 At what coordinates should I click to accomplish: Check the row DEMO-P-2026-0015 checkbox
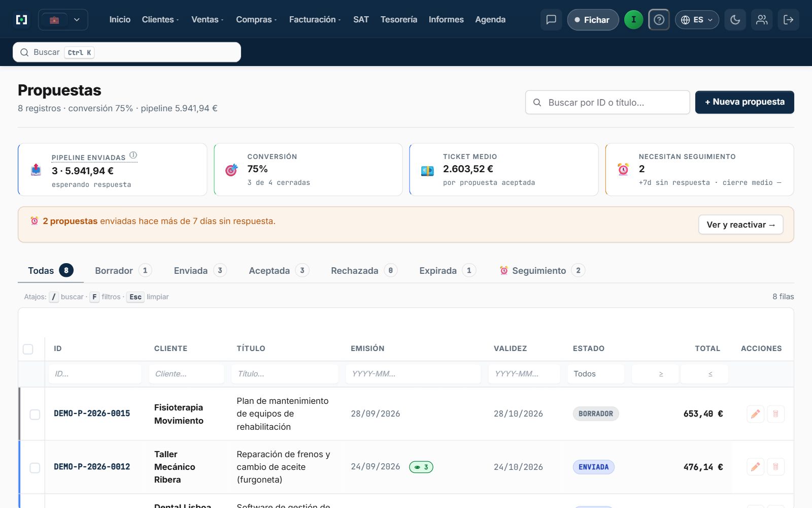[x=35, y=415]
